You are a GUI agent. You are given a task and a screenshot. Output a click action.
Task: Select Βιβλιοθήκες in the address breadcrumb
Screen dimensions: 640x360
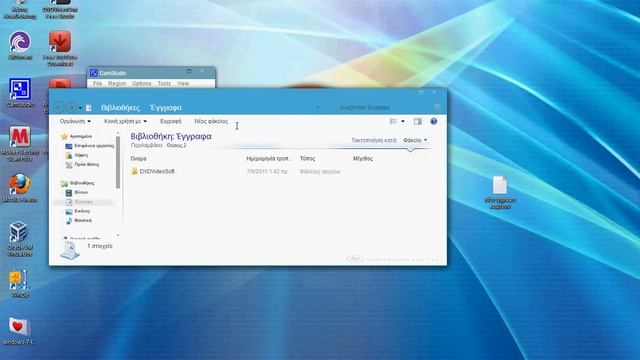pyautogui.click(x=120, y=108)
